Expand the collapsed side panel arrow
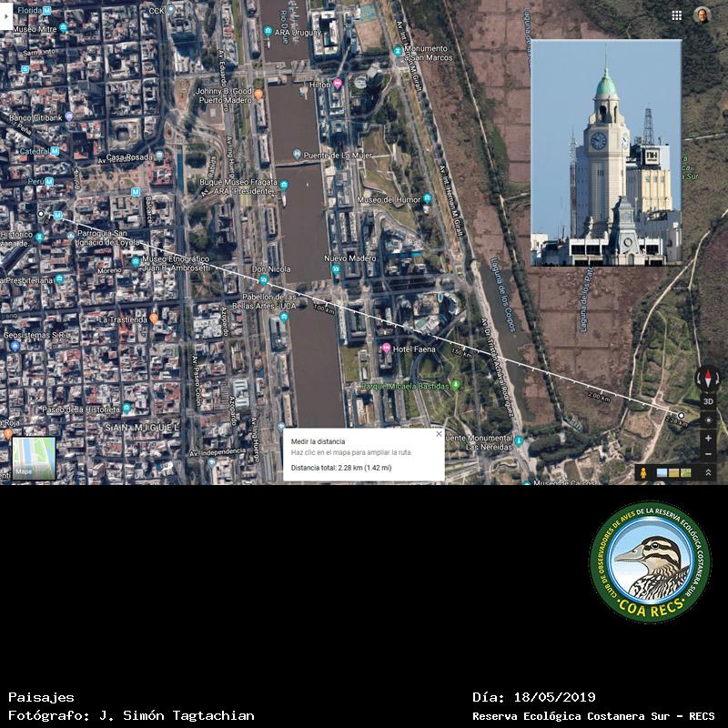The image size is (728, 728). [7, 15]
